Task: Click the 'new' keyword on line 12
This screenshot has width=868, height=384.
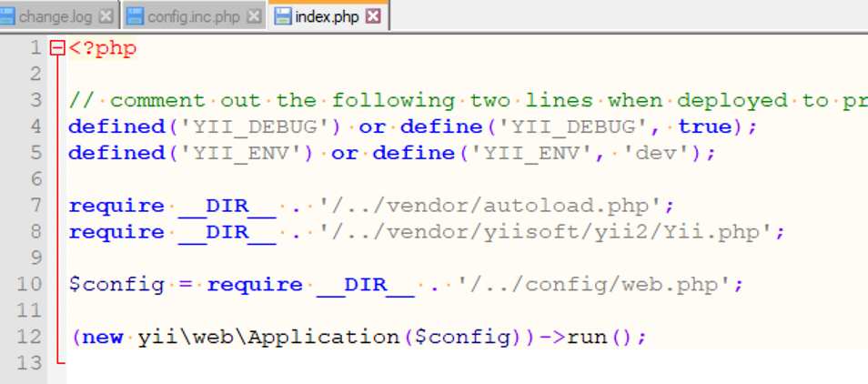Action: click(x=103, y=337)
